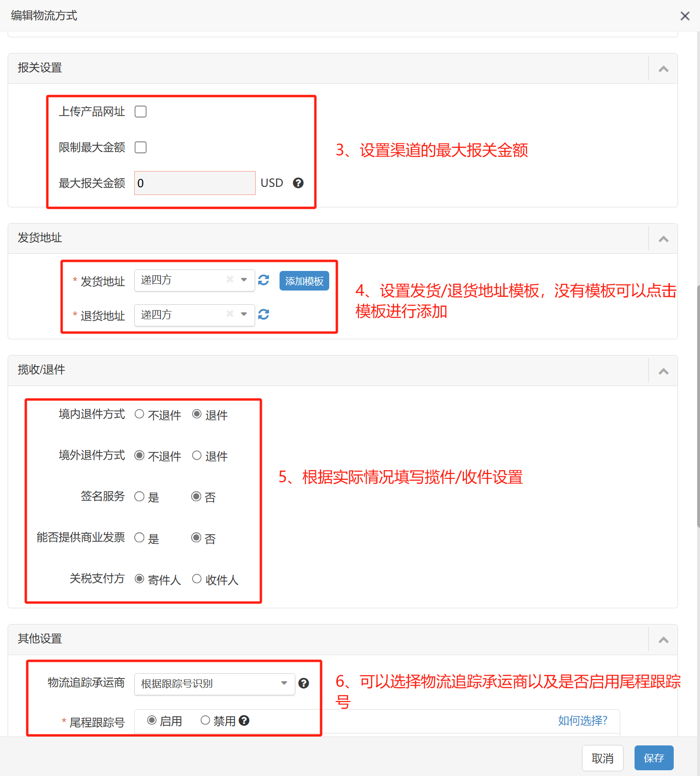
Task: Refresh the 发货地址 template list
Action: click(x=264, y=280)
